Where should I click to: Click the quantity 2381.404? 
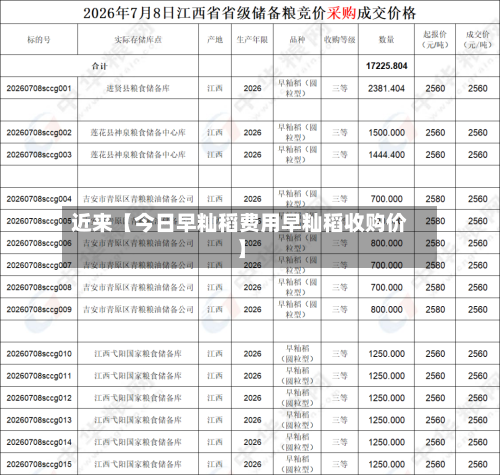pos(387,88)
